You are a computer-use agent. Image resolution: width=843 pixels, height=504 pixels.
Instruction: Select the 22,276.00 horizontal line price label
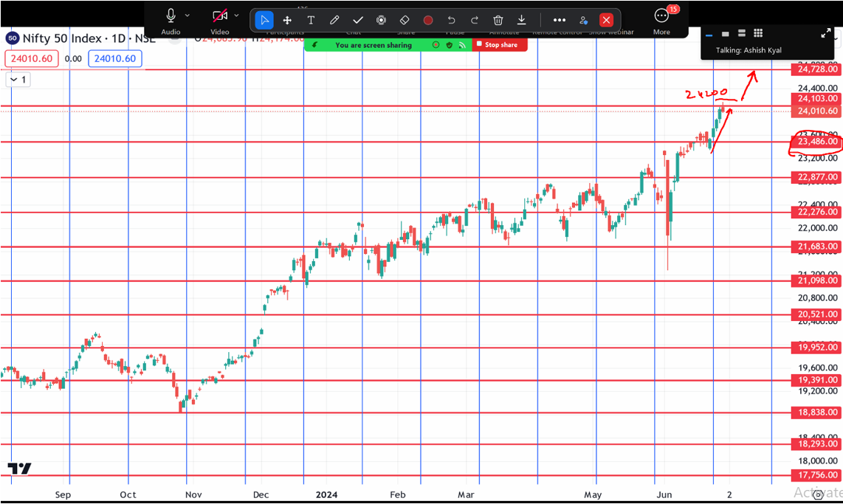[817, 213]
